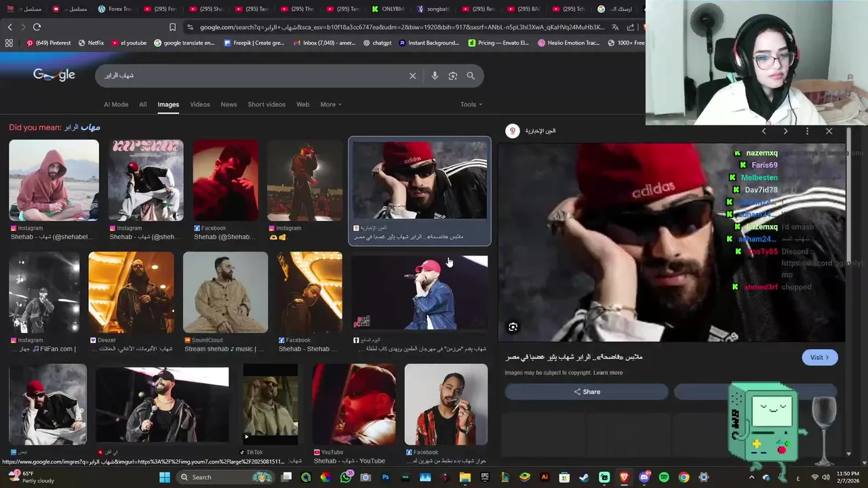Open the Pinterest bookmark

[48, 43]
